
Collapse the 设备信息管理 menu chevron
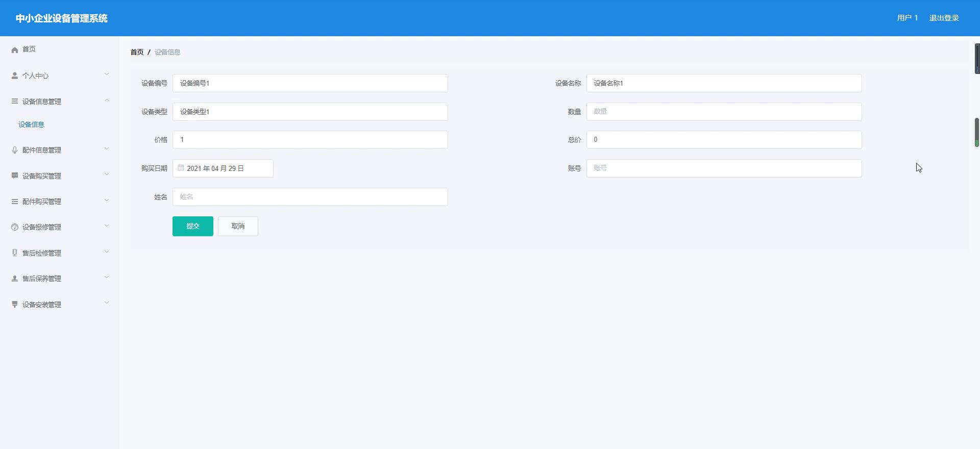pyautogui.click(x=107, y=101)
